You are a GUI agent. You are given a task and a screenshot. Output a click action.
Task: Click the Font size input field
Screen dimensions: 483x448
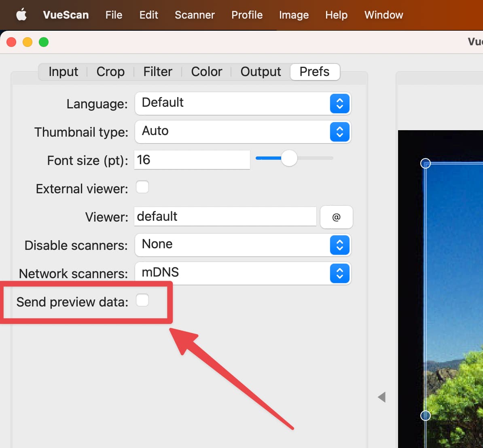point(192,159)
